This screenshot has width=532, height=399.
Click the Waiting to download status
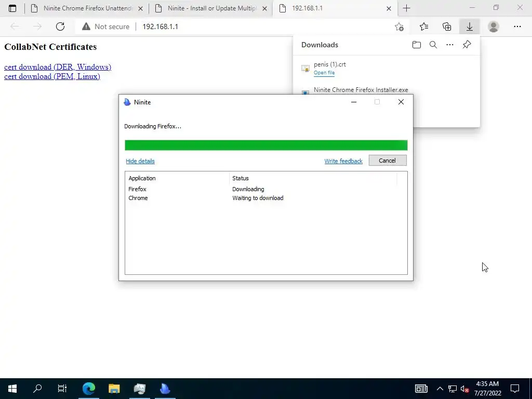click(258, 198)
